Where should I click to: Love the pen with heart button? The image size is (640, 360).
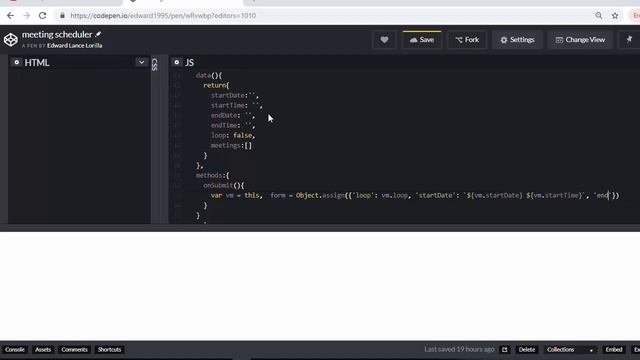coord(384,40)
